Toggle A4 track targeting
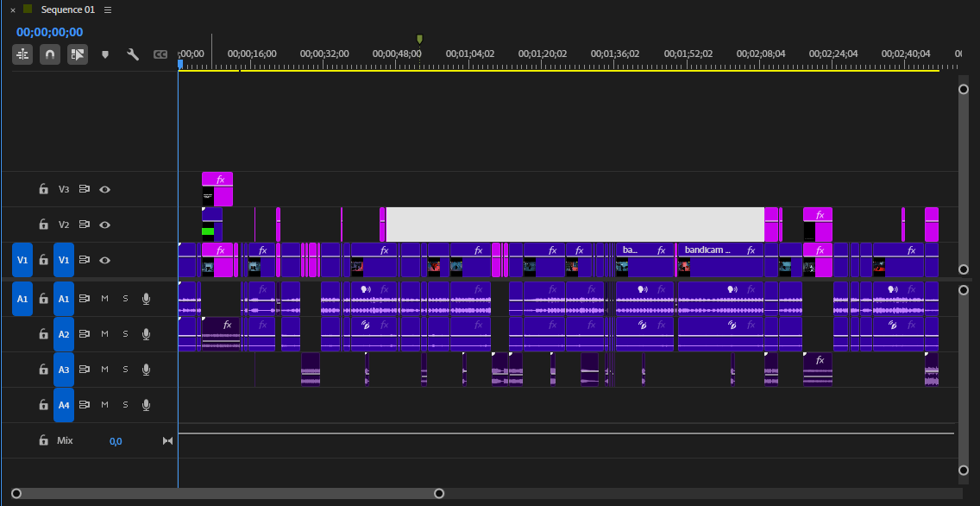Screen dimensions: 980x506 [64, 405]
